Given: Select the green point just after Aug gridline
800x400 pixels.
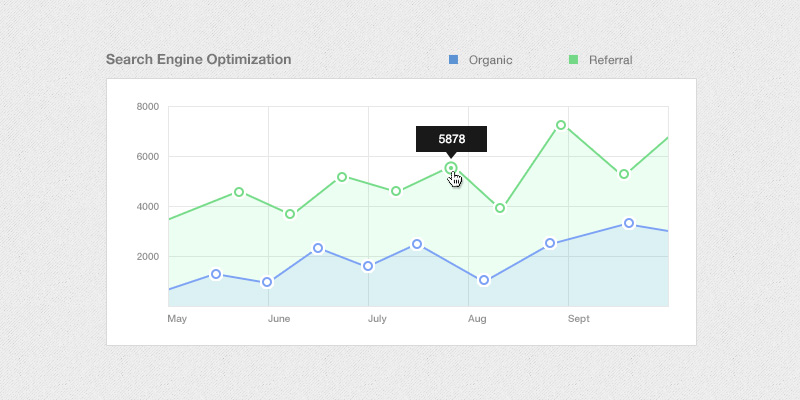Looking at the screenshot, I should click(500, 208).
